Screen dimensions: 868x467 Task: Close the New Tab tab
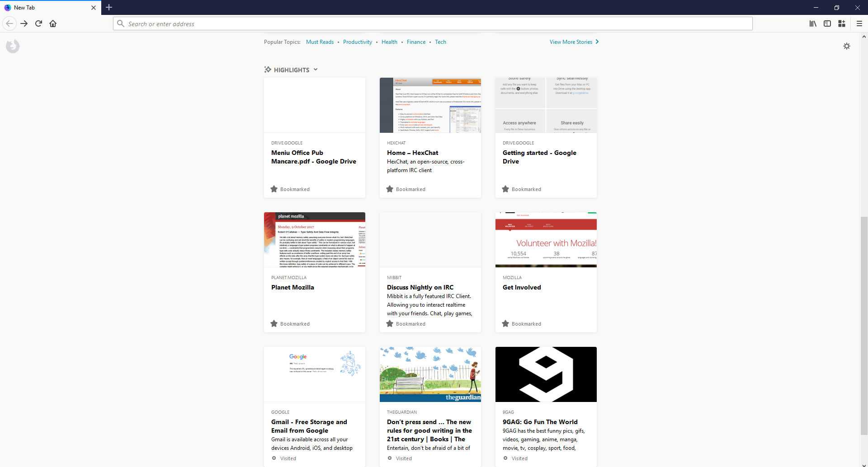point(94,8)
